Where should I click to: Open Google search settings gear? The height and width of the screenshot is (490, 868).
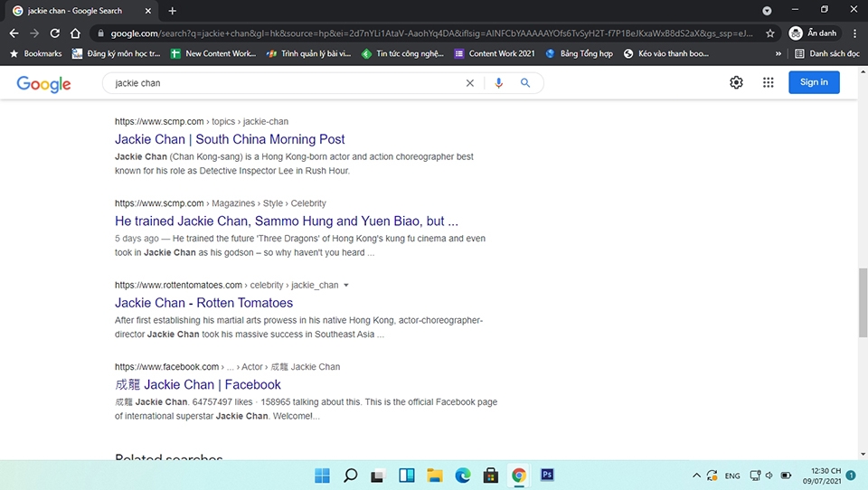(x=736, y=82)
